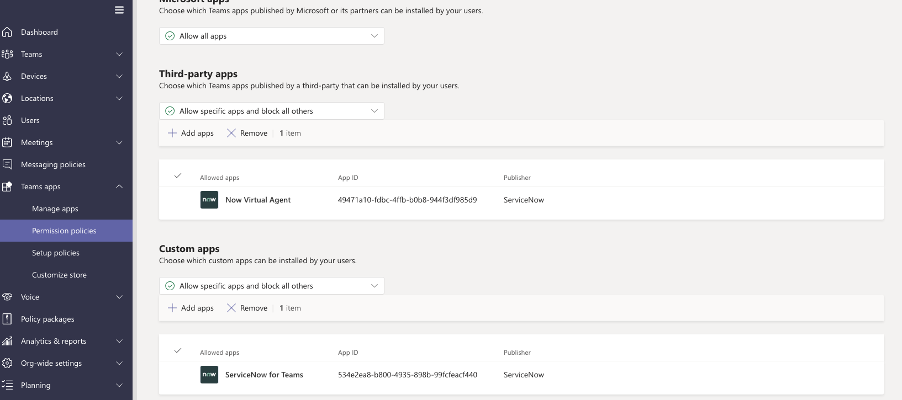Open the Users page
This screenshot has width=902, height=400.
coord(30,120)
